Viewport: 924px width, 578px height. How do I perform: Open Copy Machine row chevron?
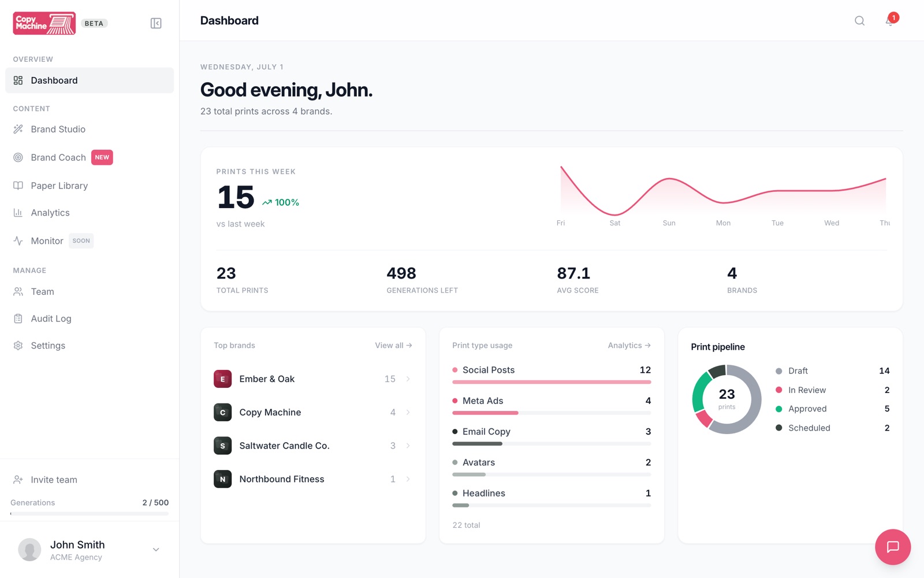pos(408,412)
